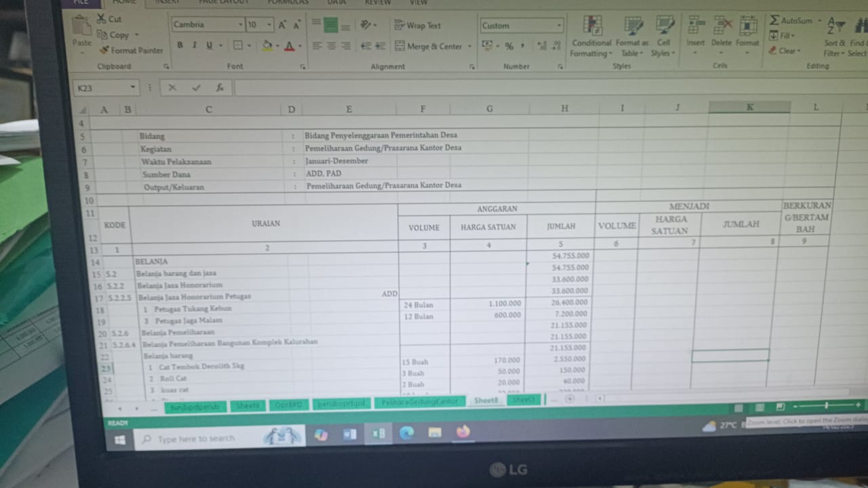This screenshot has width=868, height=488.
Task: Apply the accounting number format icon
Action: tap(487, 46)
